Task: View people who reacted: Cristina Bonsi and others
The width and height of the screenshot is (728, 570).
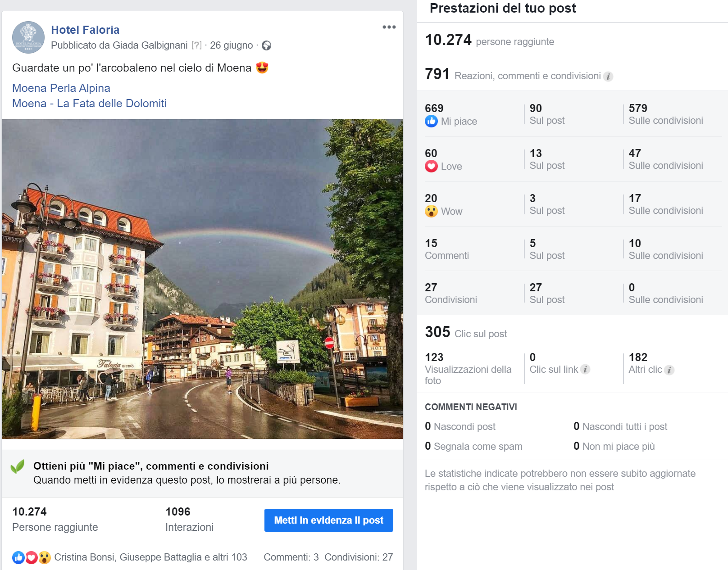Action: click(150, 557)
